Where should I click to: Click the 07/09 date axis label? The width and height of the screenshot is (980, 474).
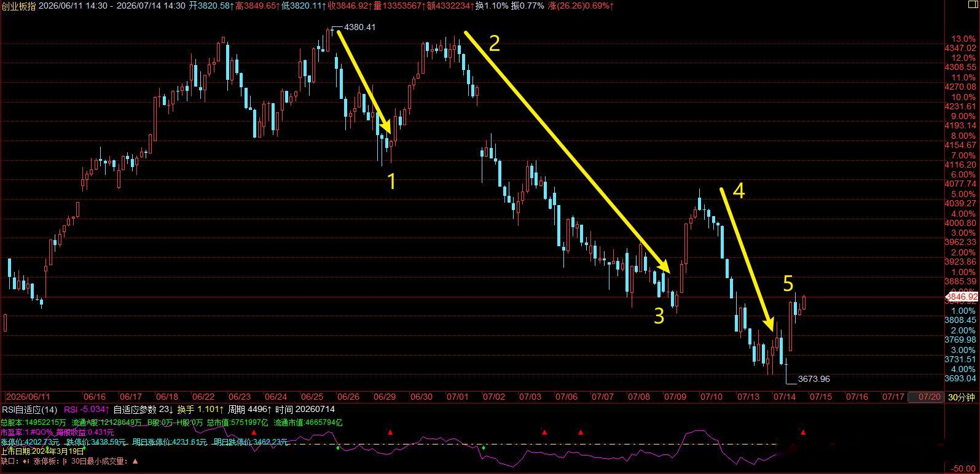675,397
